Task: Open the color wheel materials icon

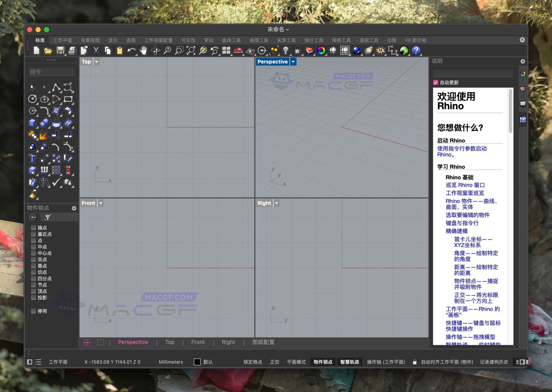Action: point(321,50)
